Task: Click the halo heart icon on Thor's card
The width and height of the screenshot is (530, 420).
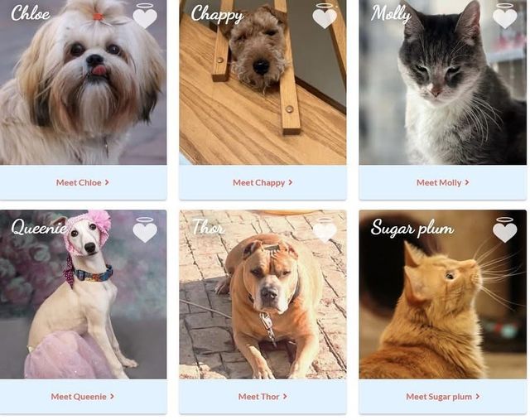Action: (325, 230)
